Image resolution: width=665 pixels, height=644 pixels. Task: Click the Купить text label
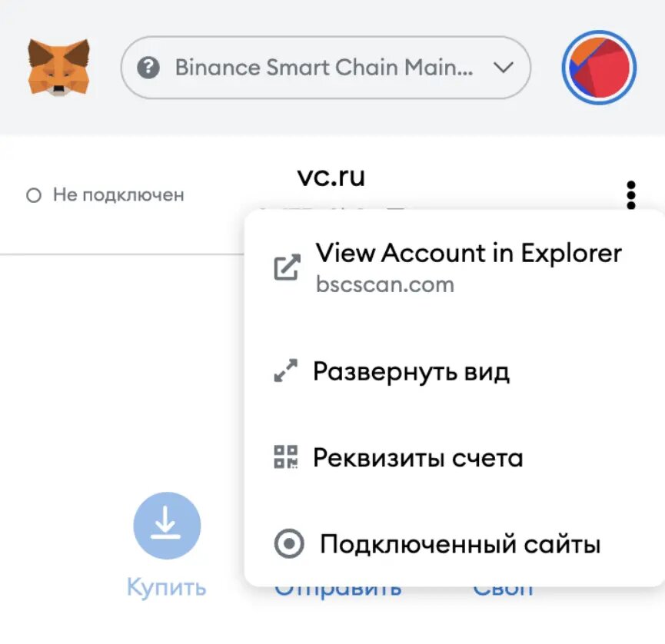click(167, 588)
